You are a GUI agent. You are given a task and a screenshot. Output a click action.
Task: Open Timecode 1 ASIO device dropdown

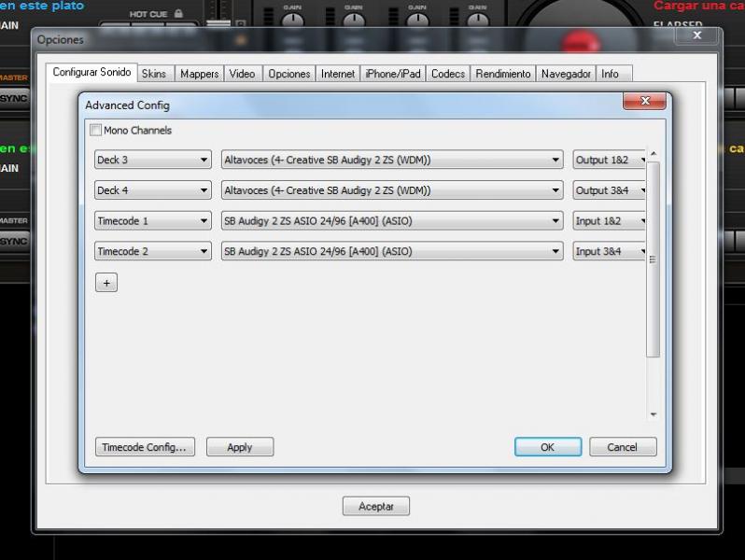tap(392, 221)
